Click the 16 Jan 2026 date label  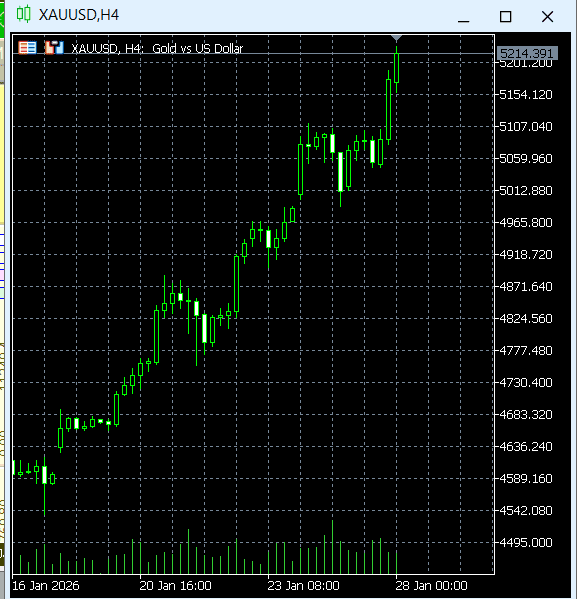(x=46, y=586)
